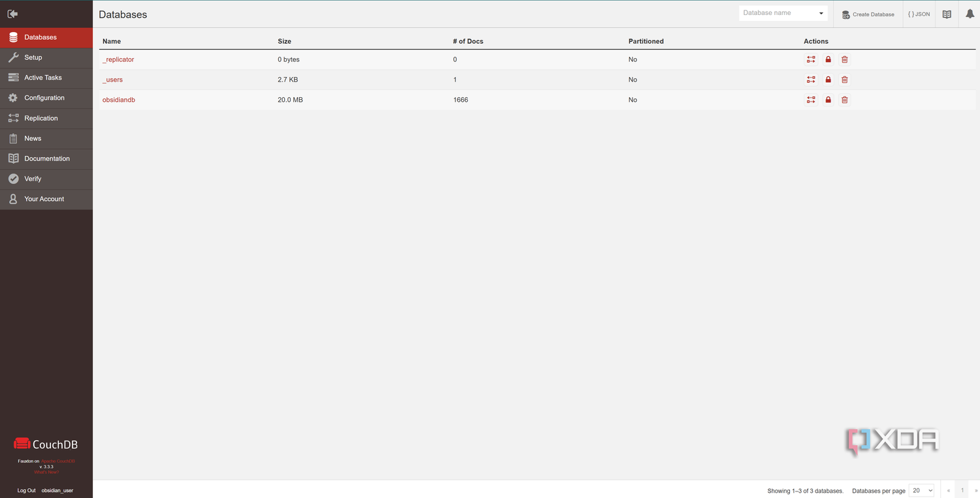
Task: Open the Configuration section
Action: click(x=46, y=98)
